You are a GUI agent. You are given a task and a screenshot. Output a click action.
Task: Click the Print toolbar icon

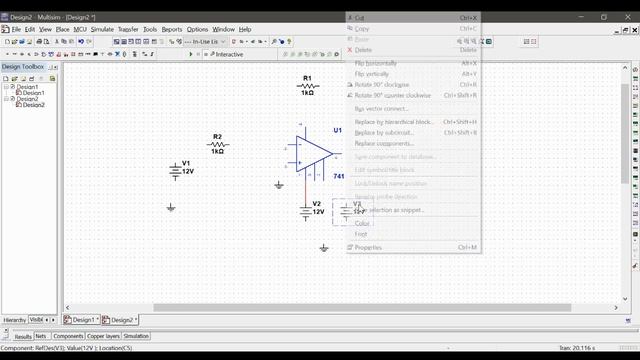click(x=39, y=42)
